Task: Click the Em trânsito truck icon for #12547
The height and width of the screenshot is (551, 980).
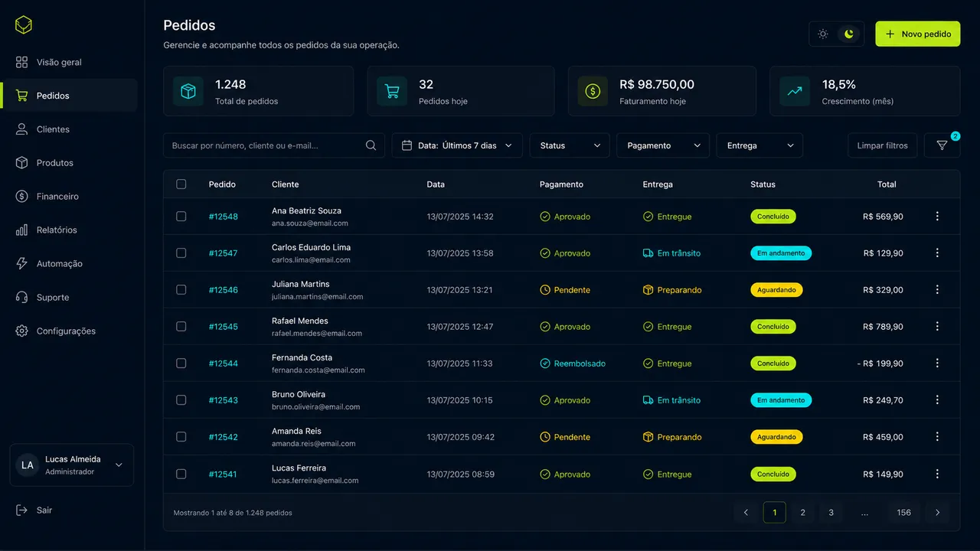Action: point(648,253)
